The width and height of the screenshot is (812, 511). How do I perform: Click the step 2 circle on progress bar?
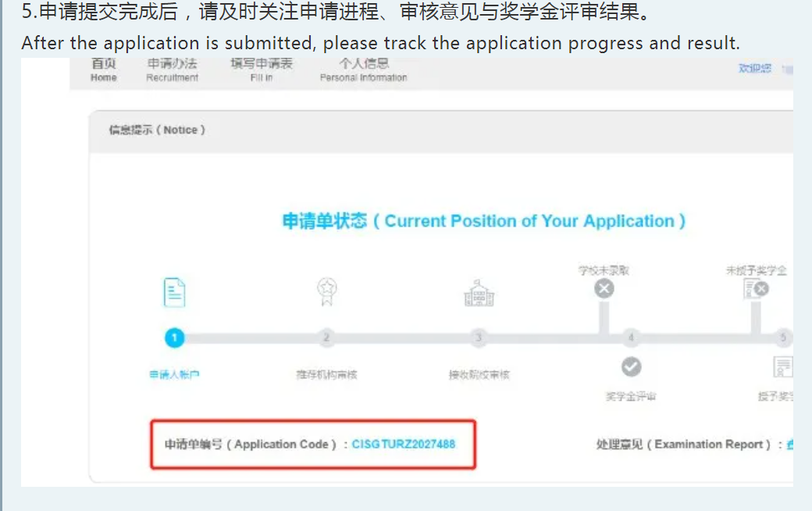click(326, 338)
